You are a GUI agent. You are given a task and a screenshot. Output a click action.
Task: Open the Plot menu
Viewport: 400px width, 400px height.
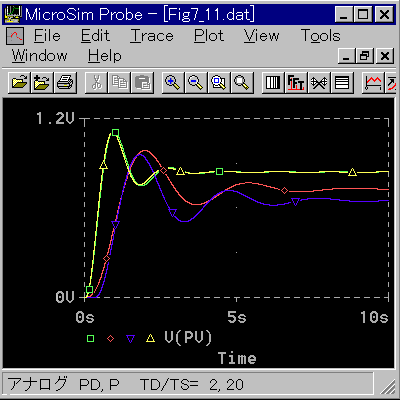coord(209,36)
